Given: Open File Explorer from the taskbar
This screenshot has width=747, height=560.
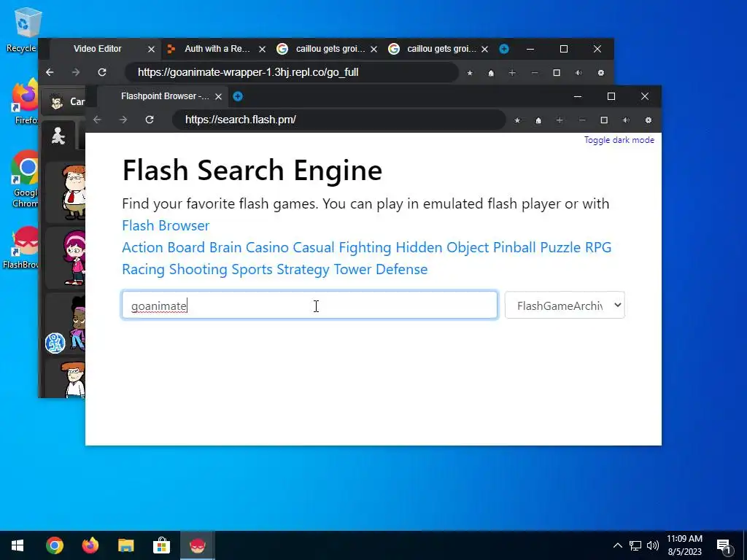Looking at the screenshot, I should click(x=125, y=545).
